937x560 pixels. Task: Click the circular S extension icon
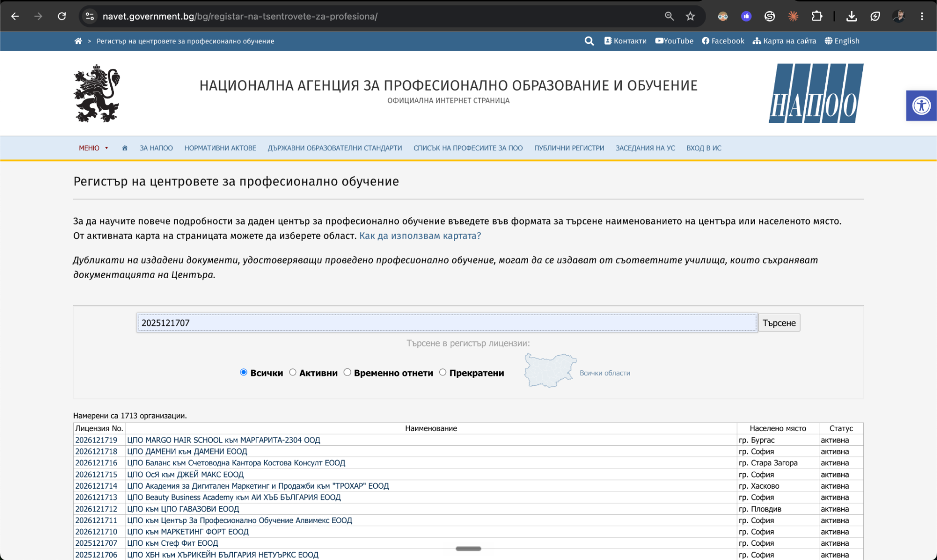point(770,16)
